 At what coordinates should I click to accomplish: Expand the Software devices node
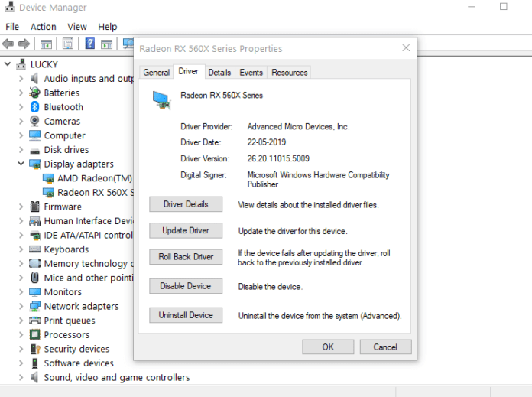coord(21,363)
